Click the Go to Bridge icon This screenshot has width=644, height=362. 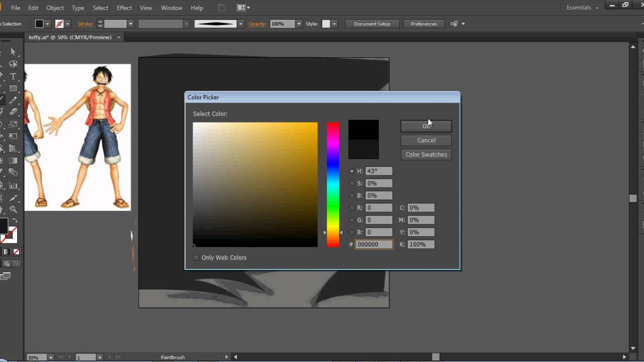tap(222, 8)
